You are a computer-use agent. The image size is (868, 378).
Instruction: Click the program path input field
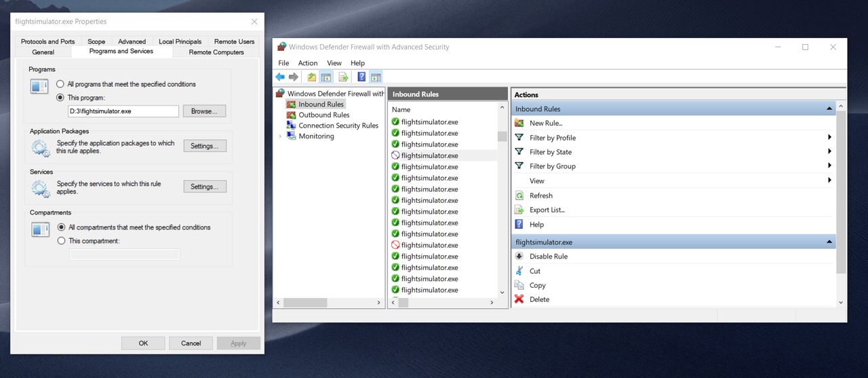[x=123, y=111]
